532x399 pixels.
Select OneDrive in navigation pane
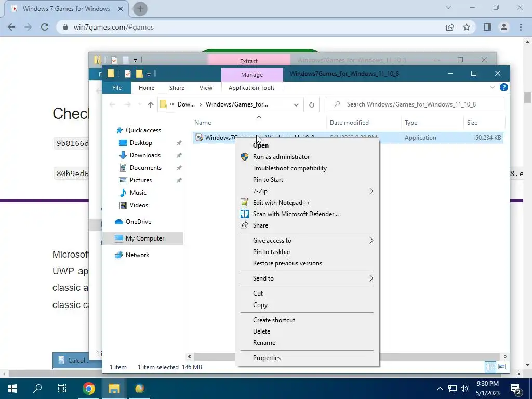point(138,222)
